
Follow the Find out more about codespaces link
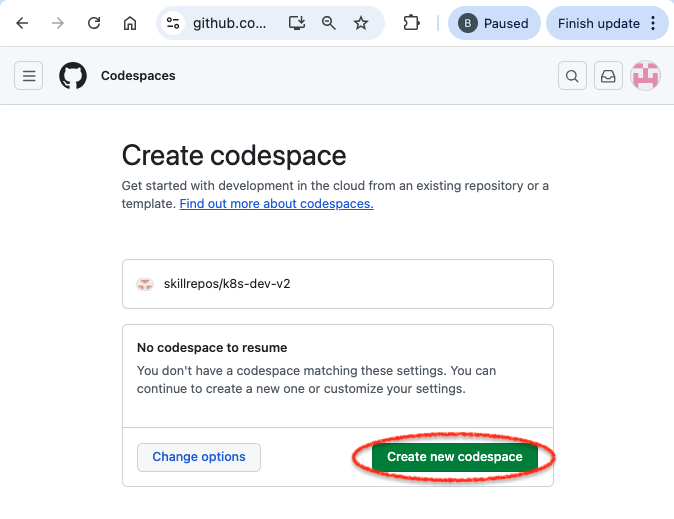click(276, 203)
